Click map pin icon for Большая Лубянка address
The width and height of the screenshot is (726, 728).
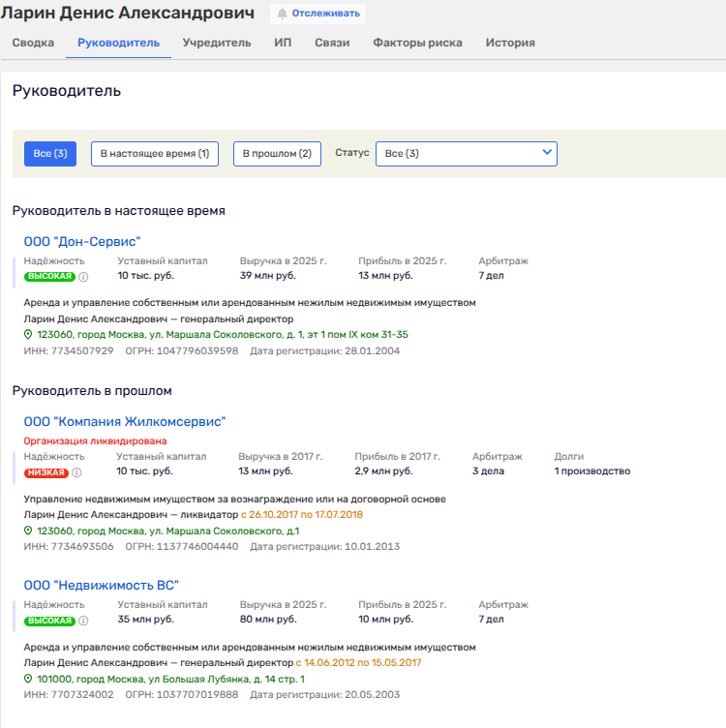pos(28,680)
